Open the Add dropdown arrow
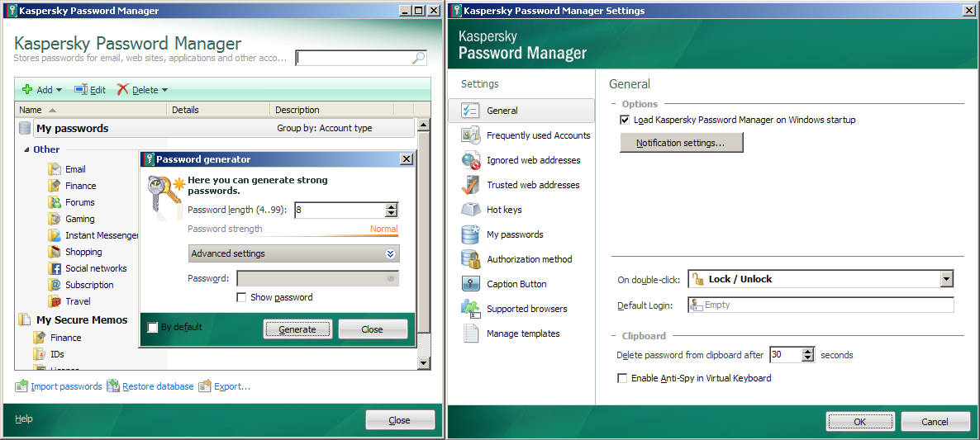The height and width of the screenshot is (440, 980). click(x=59, y=91)
